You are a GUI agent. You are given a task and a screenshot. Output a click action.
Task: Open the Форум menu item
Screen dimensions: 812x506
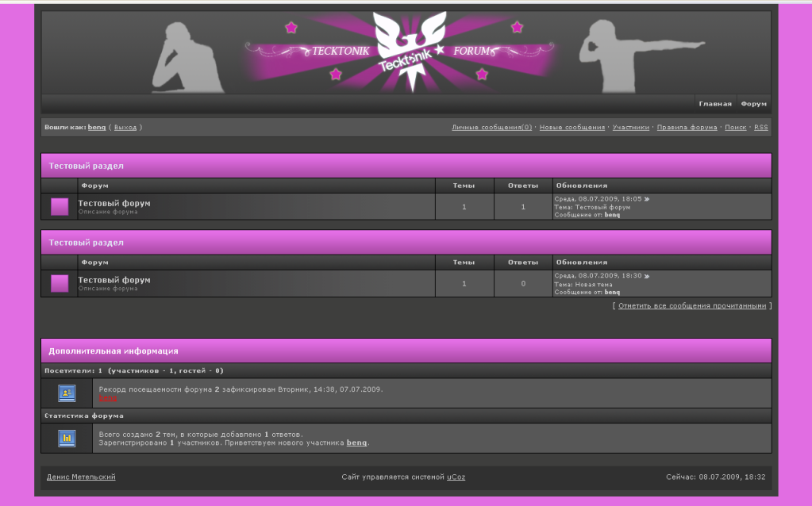[x=753, y=103]
